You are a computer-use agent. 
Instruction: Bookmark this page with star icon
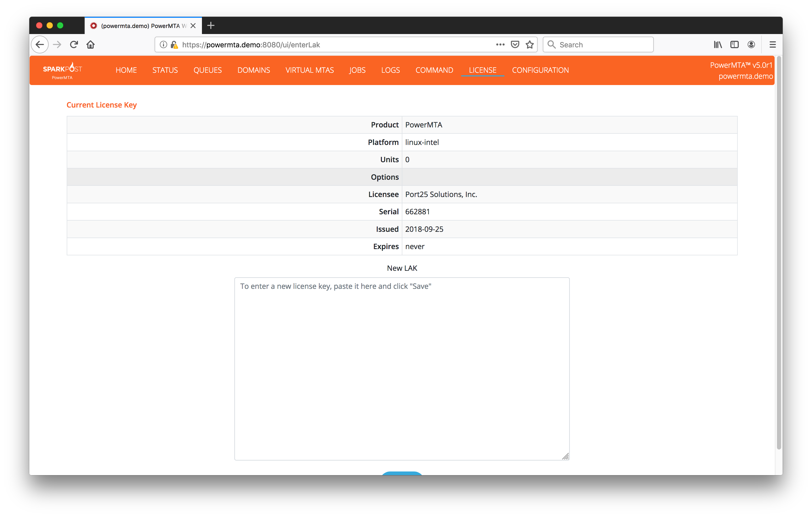point(530,44)
